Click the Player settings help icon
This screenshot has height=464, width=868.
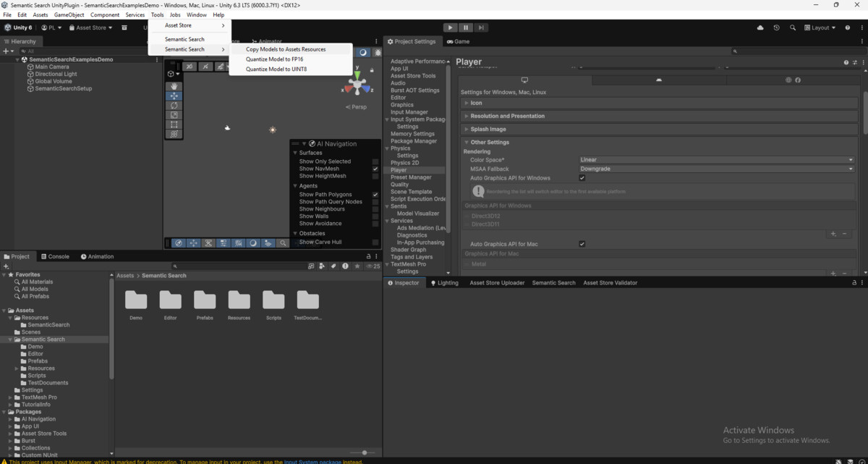point(846,62)
